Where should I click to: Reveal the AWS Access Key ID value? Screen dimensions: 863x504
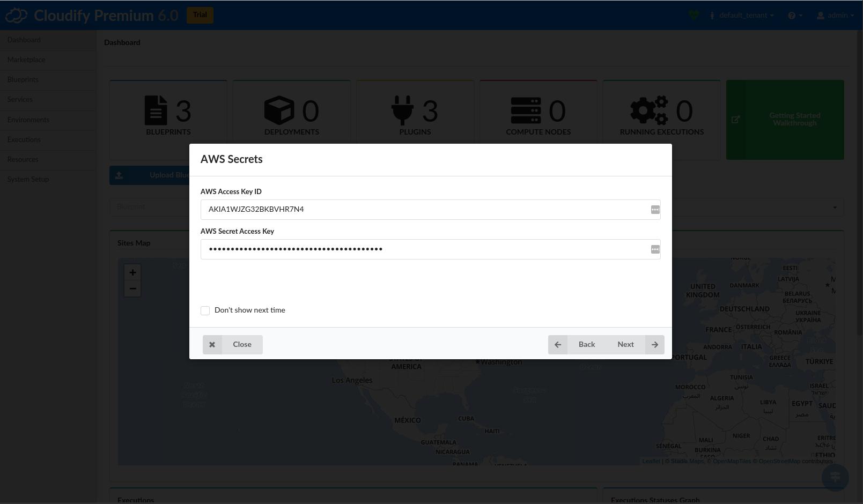(x=655, y=210)
